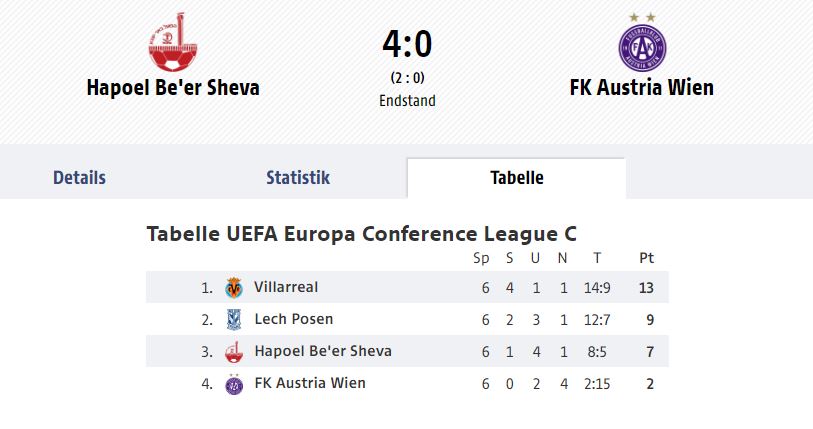This screenshot has width=813, height=429.
Task: Click FK Austria Wien's small table crest
Action: tap(234, 384)
